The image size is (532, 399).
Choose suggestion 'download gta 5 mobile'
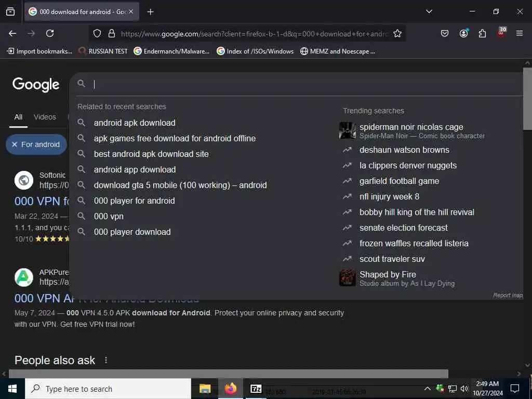point(180,185)
